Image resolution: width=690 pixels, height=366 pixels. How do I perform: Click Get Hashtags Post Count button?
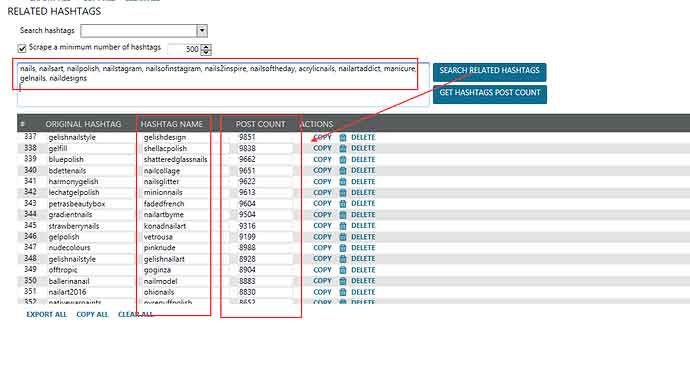[x=490, y=94]
